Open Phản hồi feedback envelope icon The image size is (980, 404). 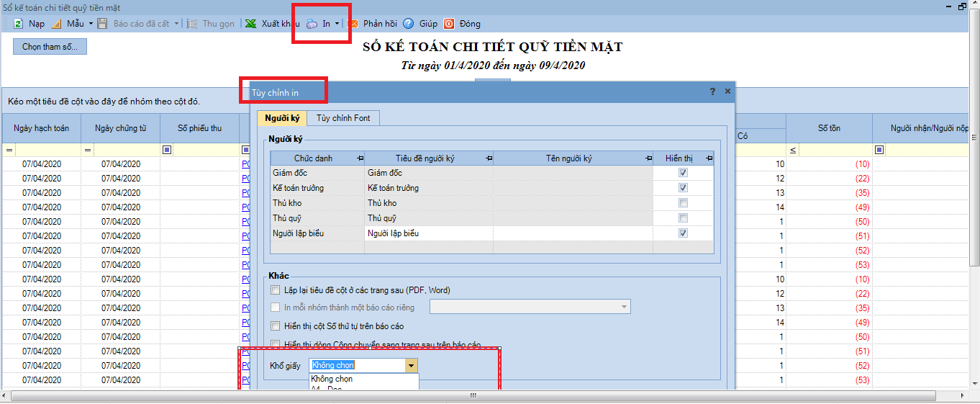[x=353, y=24]
